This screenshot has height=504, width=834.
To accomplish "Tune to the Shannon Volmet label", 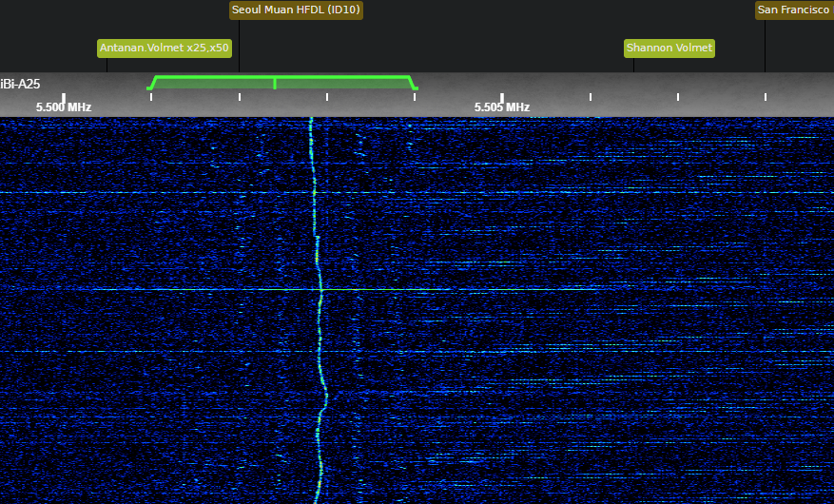I will [669, 48].
